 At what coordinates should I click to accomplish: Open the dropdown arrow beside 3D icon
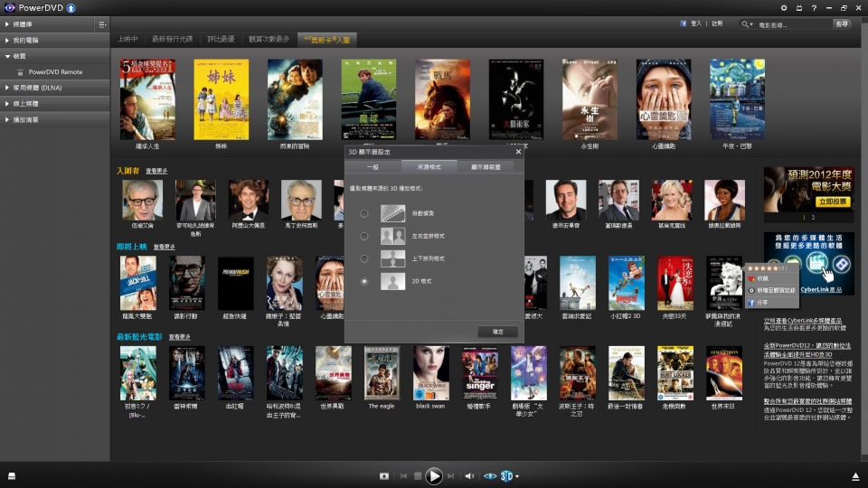pyautogui.click(x=517, y=476)
